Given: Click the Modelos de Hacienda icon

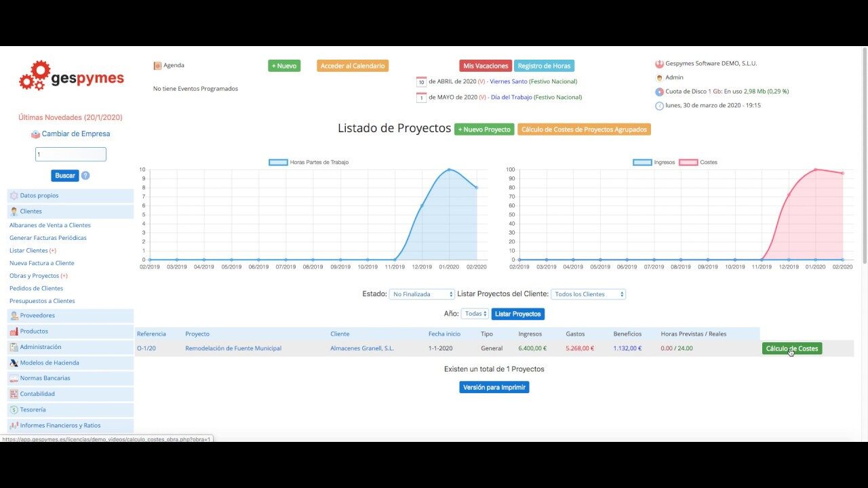Looking at the screenshot, I should click(x=14, y=363).
